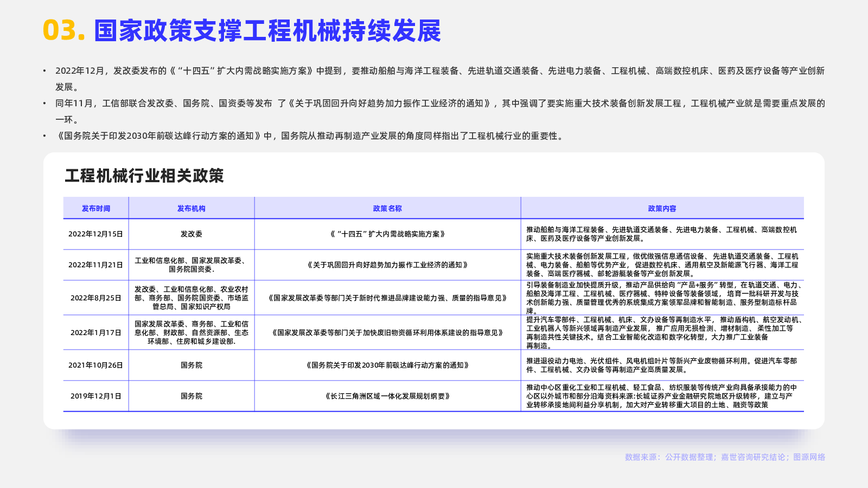Click the first bullet paragraph about 2022年12月

[x=440, y=79]
